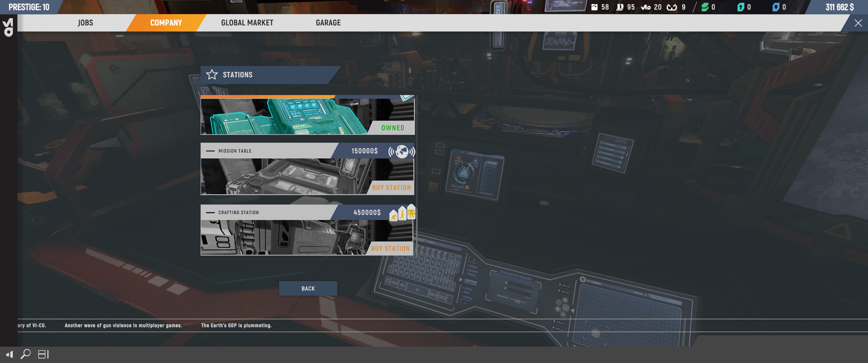Click the evolution icons on Crafting Station
Viewport: 868px width, 363px height.
[x=402, y=213]
